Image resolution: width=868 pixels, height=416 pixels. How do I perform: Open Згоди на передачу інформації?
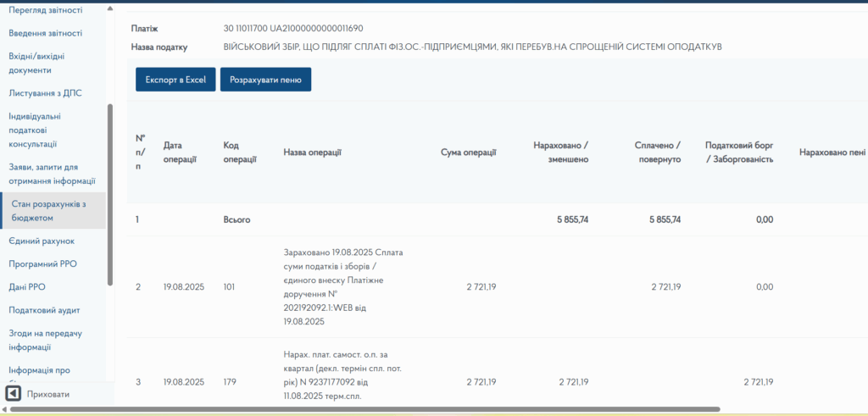(45, 340)
